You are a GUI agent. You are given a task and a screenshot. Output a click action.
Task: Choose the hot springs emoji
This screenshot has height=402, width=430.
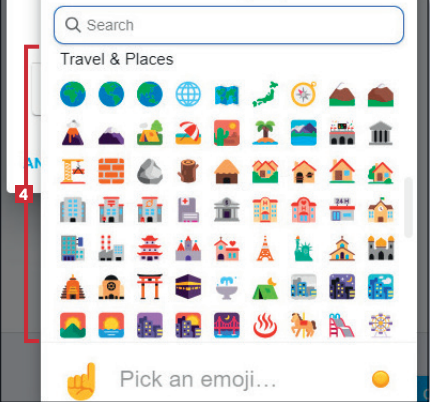click(265, 325)
